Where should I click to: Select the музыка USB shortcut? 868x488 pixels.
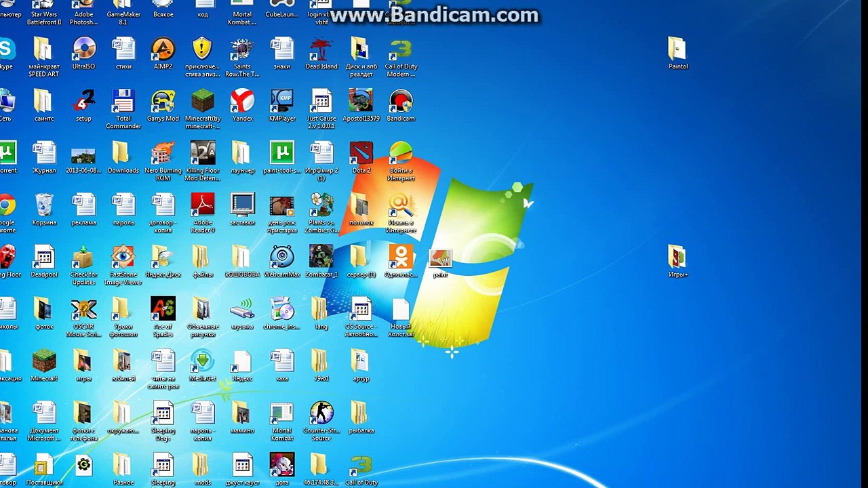pos(242,314)
